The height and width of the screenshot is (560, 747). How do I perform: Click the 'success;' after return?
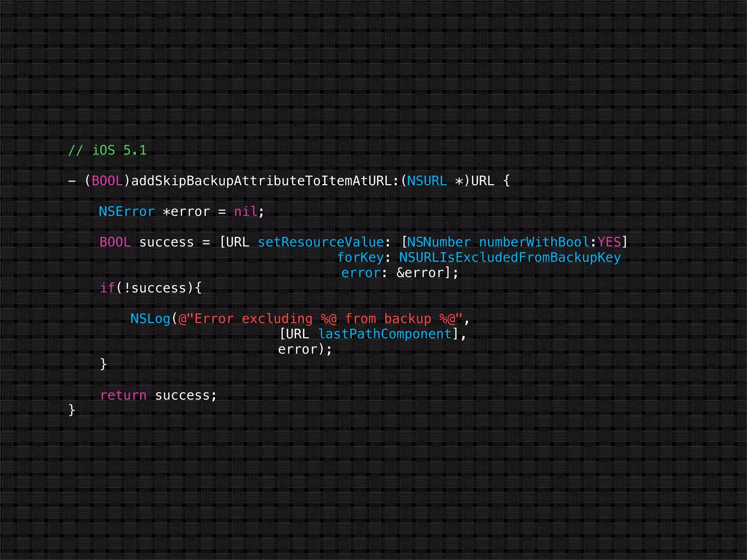(186, 395)
